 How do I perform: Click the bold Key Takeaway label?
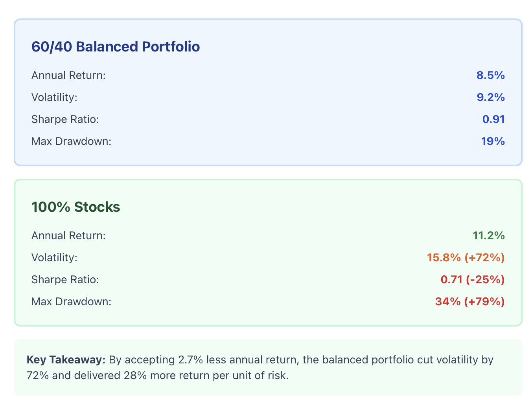point(66,360)
